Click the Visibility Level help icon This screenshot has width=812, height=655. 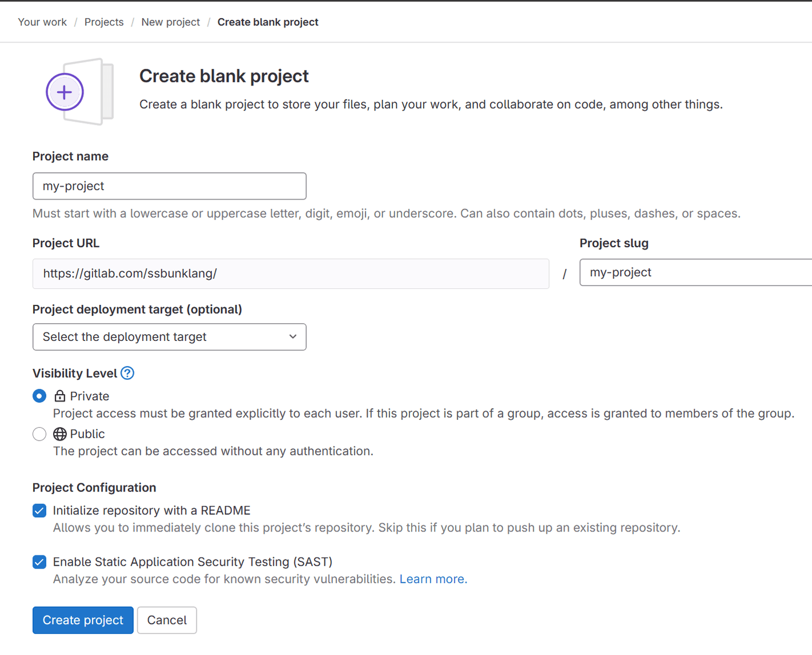click(127, 373)
